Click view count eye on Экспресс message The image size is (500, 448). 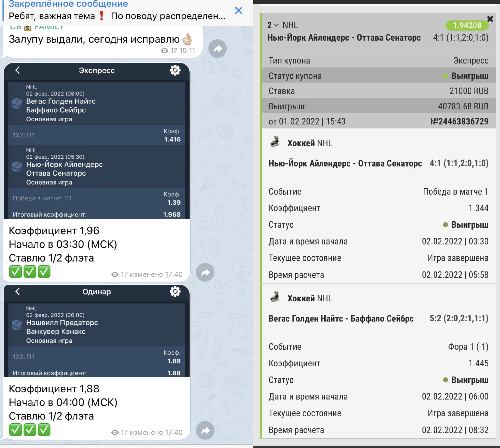coord(115,274)
